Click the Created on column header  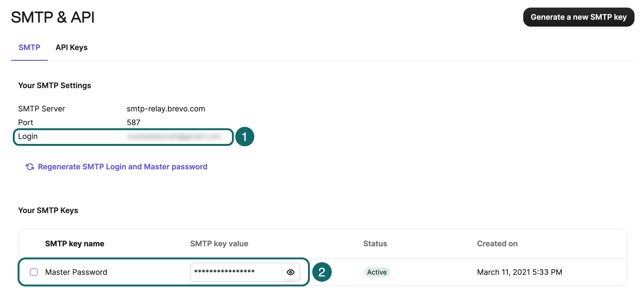tap(497, 243)
